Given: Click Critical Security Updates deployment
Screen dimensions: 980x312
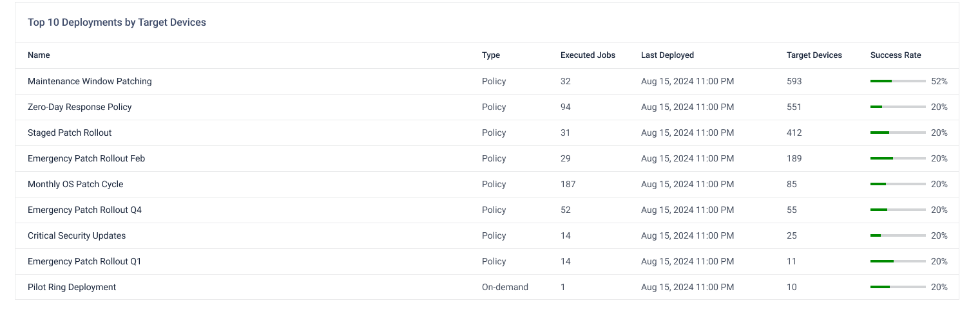Looking at the screenshot, I should (x=77, y=236).
